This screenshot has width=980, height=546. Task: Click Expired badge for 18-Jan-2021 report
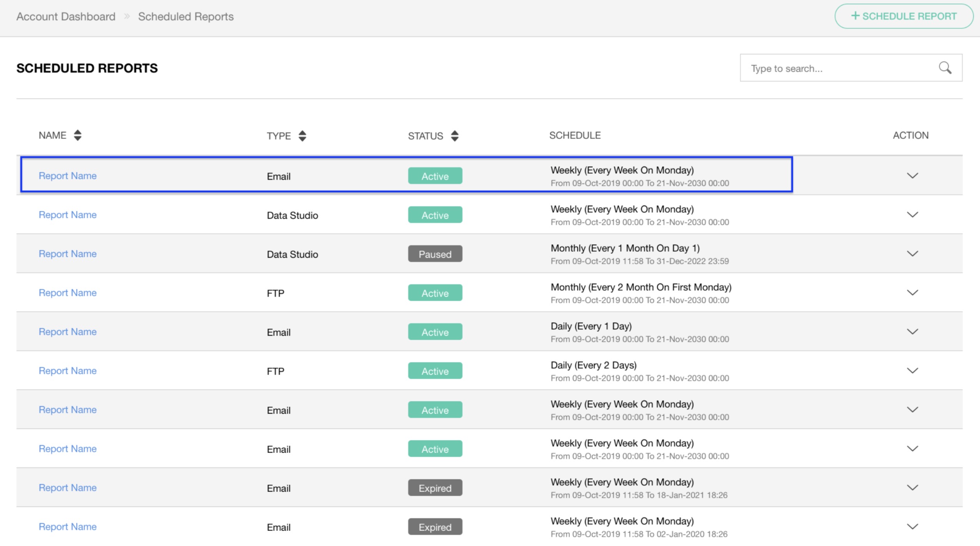click(x=435, y=488)
